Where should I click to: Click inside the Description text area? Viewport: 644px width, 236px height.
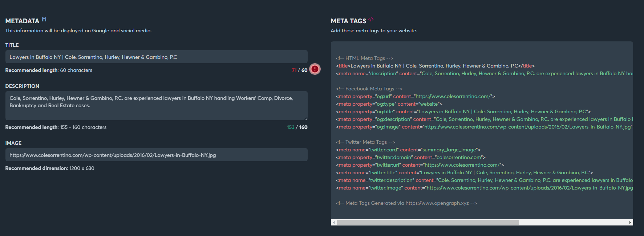click(156, 105)
